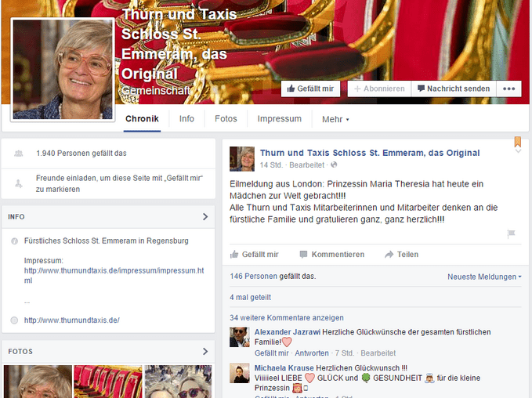
Task: Subscribe using the Abonnieren button
Action: coord(378,89)
